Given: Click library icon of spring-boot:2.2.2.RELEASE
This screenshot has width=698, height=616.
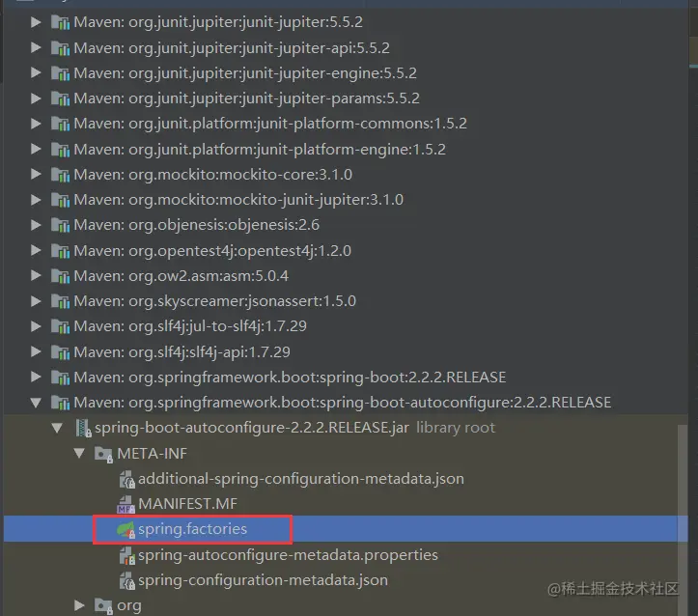Looking at the screenshot, I should (x=60, y=377).
